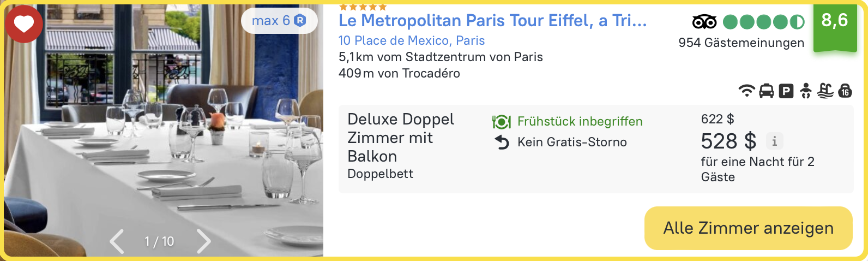Open the 954 Gästemeinungen reviews
868x261 pixels.
[x=741, y=43]
